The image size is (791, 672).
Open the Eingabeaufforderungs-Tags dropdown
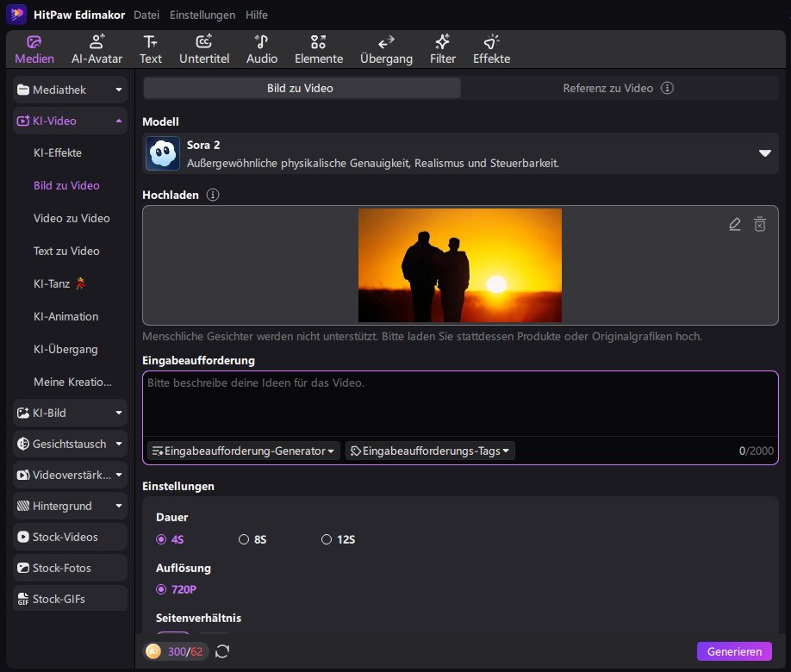point(430,451)
